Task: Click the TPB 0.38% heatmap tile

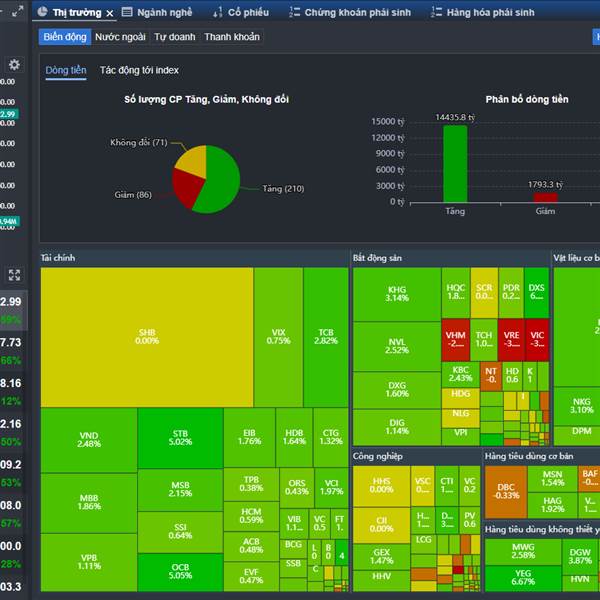Action: (251, 484)
